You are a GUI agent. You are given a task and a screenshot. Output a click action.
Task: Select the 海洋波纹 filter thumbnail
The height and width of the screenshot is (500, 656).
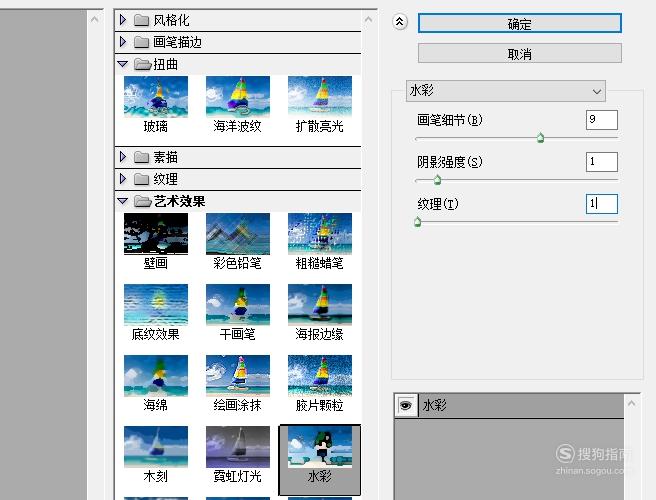(x=238, y=97)
